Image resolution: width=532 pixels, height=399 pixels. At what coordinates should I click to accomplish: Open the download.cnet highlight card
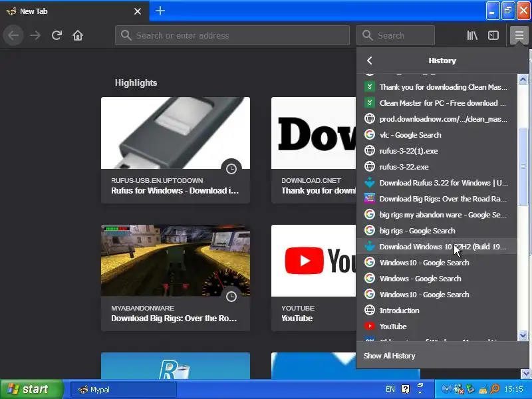click(313, 150)
